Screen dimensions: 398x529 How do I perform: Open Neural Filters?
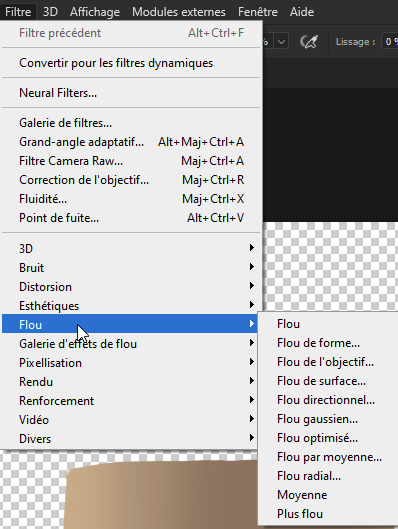tap(131, 93)
